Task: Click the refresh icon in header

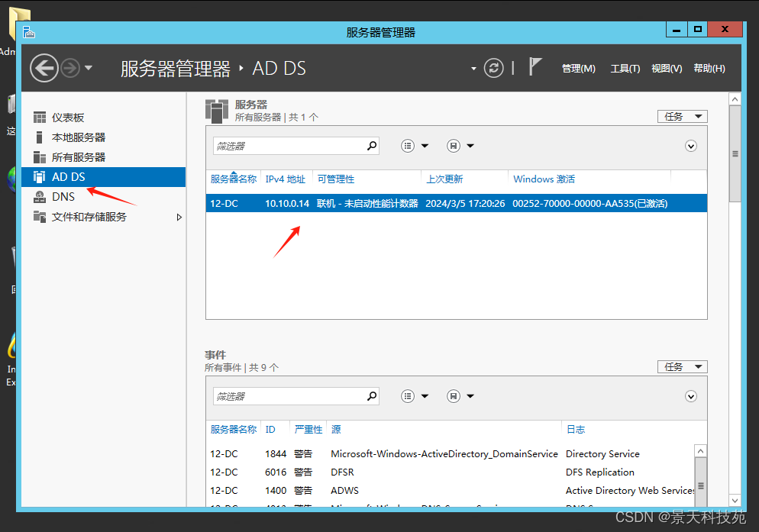Action: [x=494, y=68]
